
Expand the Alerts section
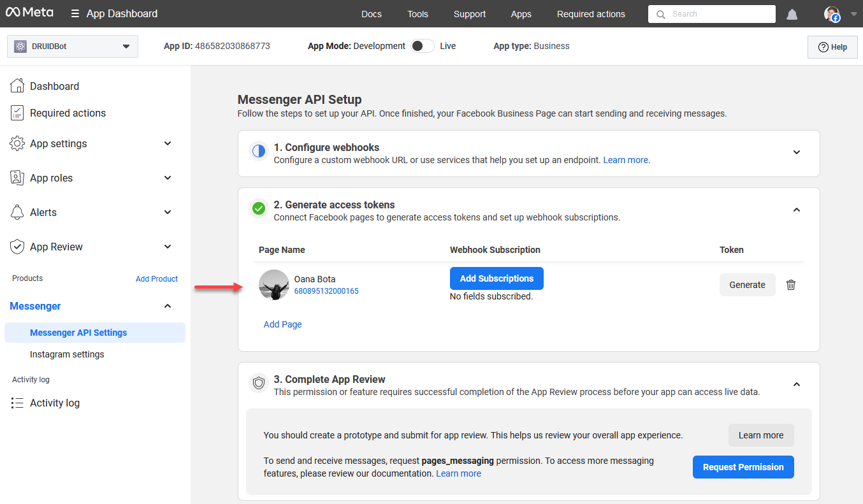coord(168,212)
